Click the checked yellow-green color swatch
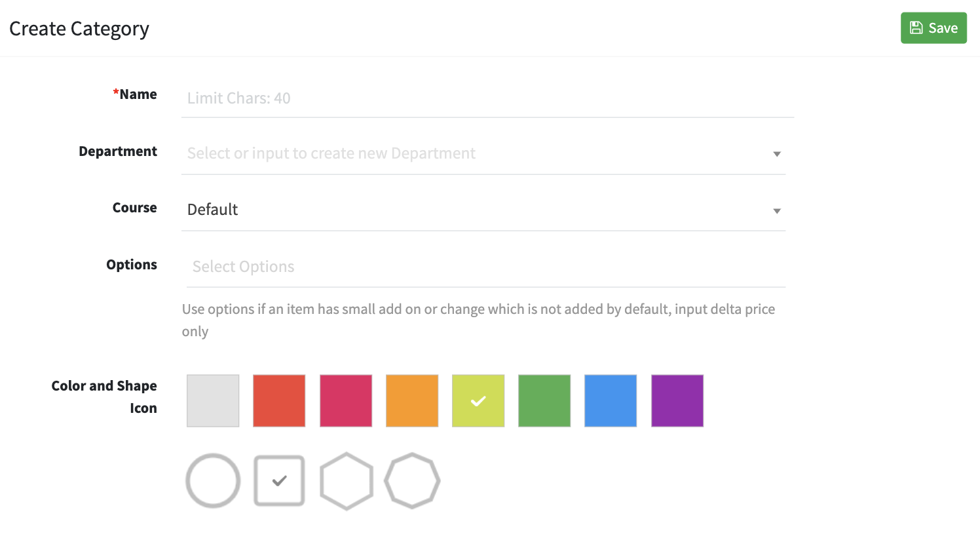Image resolution: width=980 pixels, height=540 pixels. coord(478,400)
